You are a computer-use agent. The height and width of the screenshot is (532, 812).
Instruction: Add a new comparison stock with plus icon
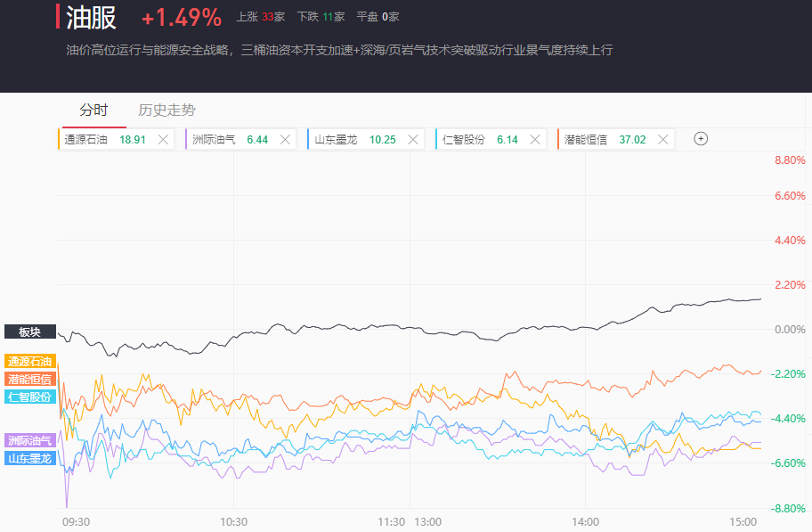pyautogui.click(x=701, y=139)
